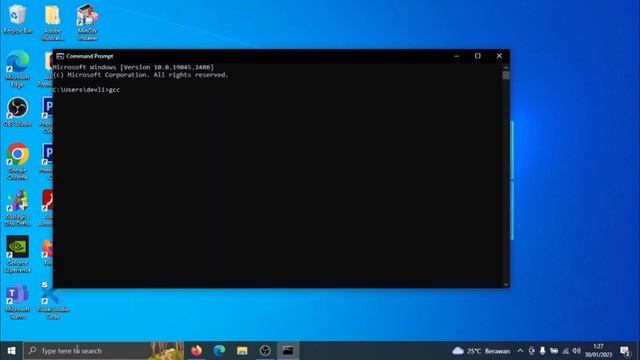Click the Command Prompt taskbar button
Image resolution: width=640 pixels, height=360 pixels.
click(x=288, y=351)
